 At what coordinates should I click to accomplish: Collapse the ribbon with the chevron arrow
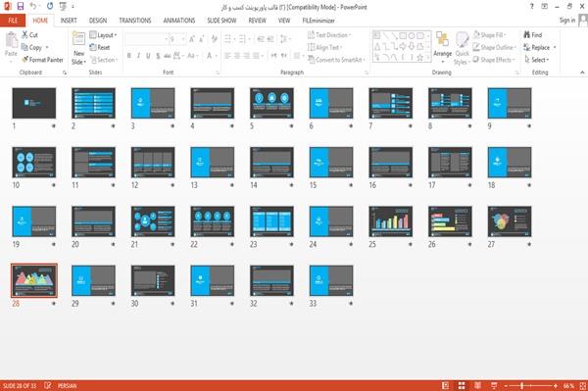coord(582,73)
